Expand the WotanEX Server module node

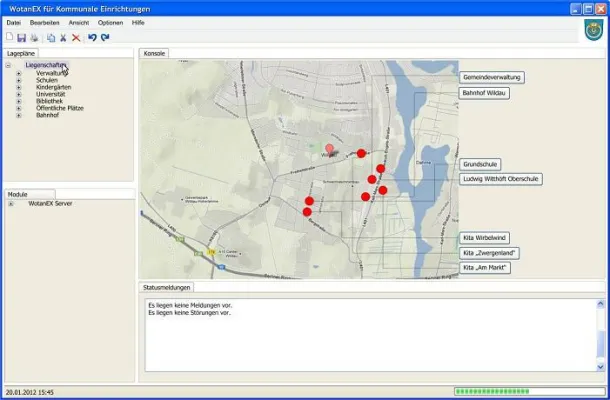[11, 203]
